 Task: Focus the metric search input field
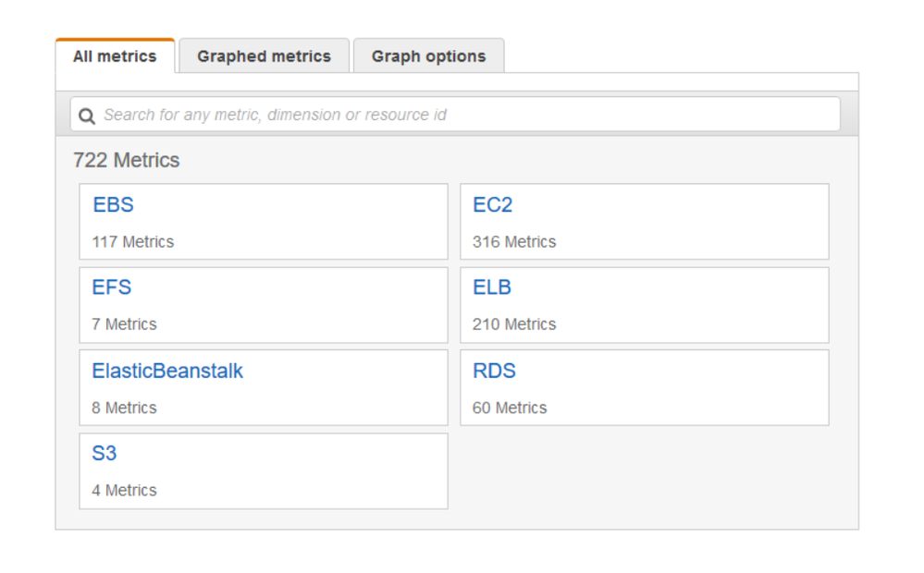coord(462,115)
